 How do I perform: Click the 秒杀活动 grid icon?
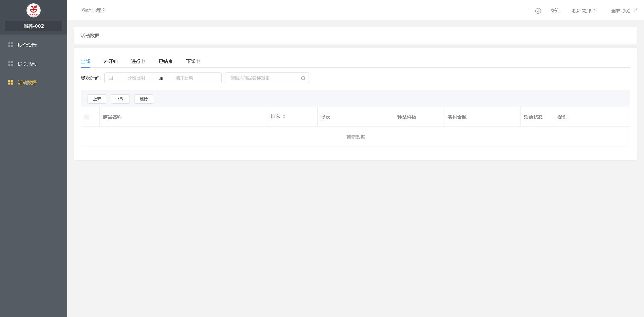click(x=11, y=63)
